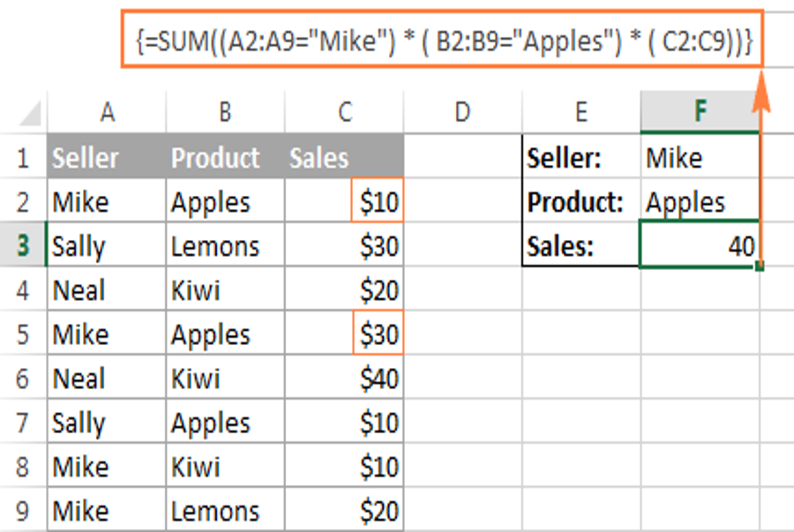Click the Sales header cell C1
The image size is (794, 532).
click(344, 158)
